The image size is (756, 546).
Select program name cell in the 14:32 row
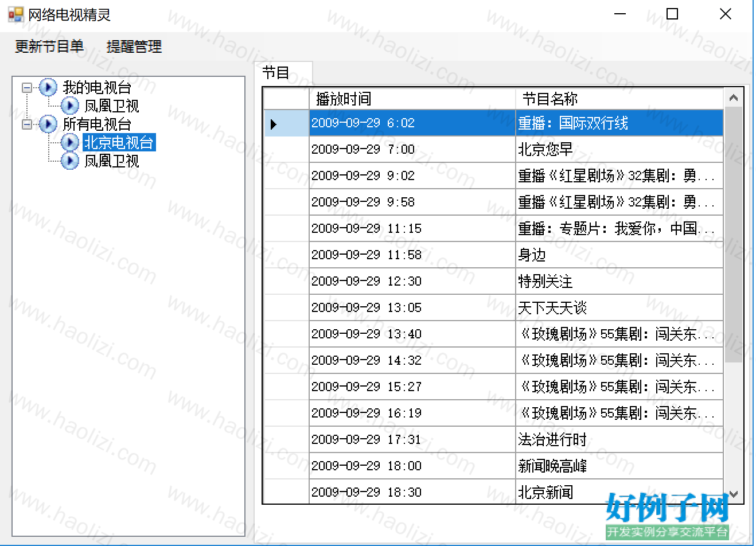[619, 360]
